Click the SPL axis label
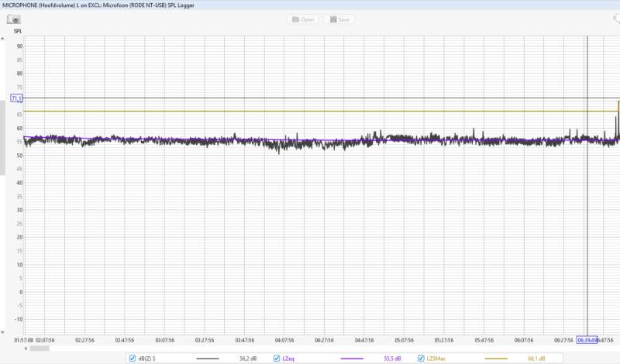This screenshot has width=620, height=364. (x=17, y=32)
